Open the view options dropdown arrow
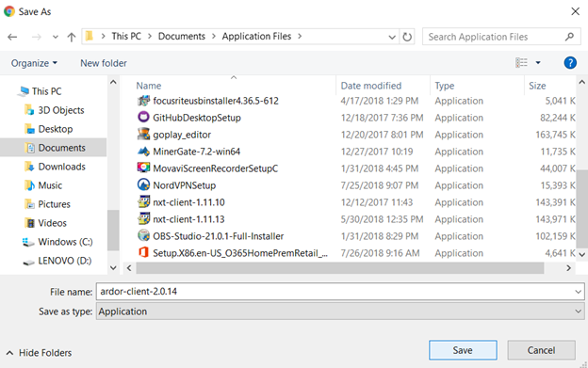The height and width of the screenshot is (368, 588). [x=538, y=62]
